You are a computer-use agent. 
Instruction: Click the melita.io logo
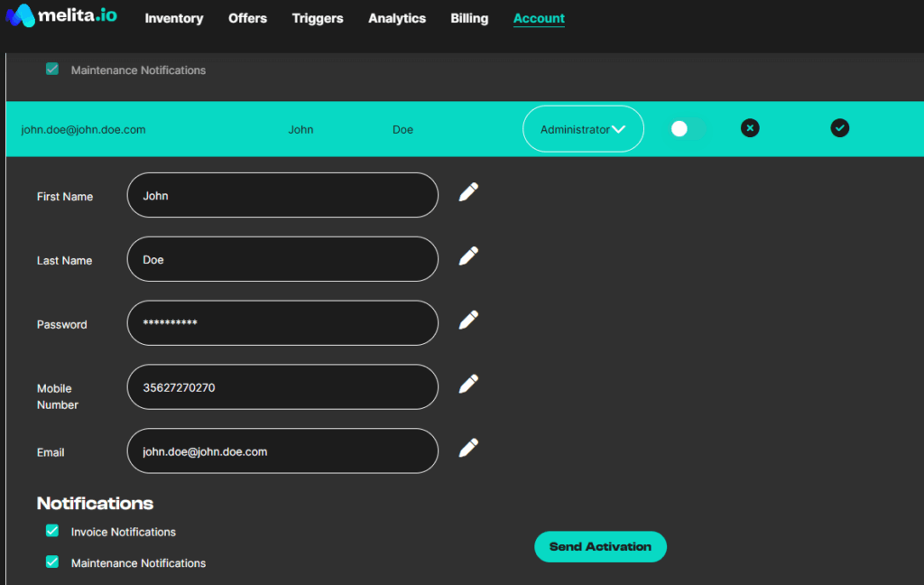tap(61, 16)
